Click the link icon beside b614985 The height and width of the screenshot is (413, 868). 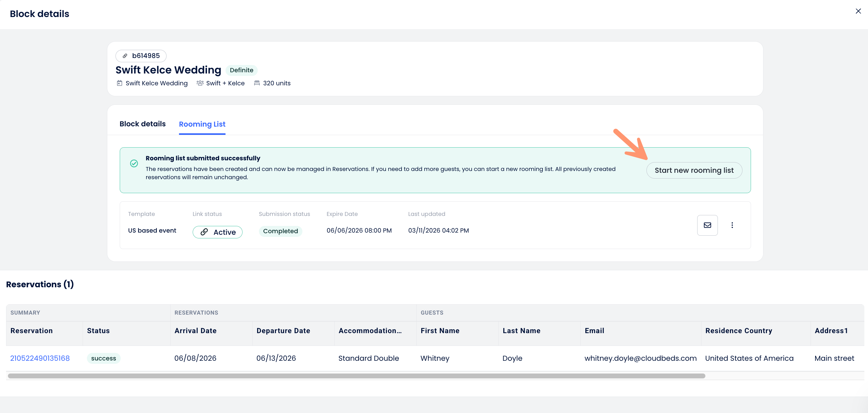(x=125, y=56)
